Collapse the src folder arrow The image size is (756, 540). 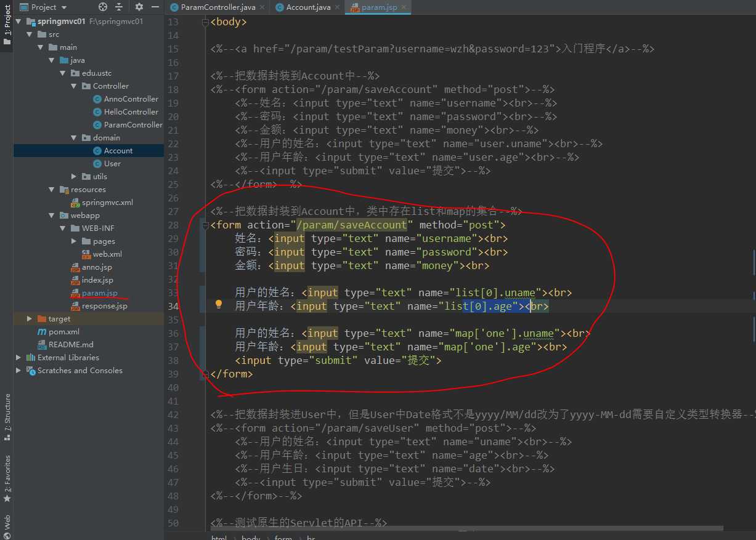(29, 34)
